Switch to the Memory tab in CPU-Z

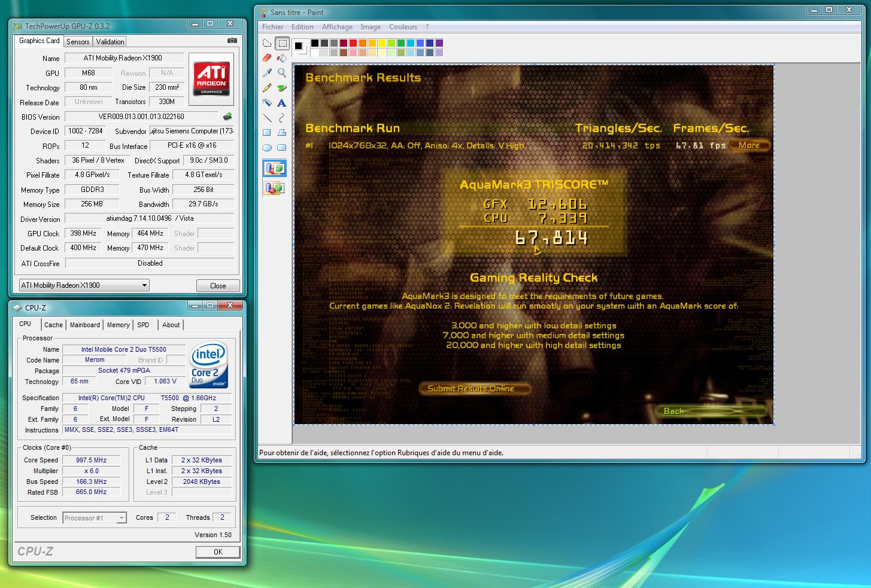pos(118,325)
